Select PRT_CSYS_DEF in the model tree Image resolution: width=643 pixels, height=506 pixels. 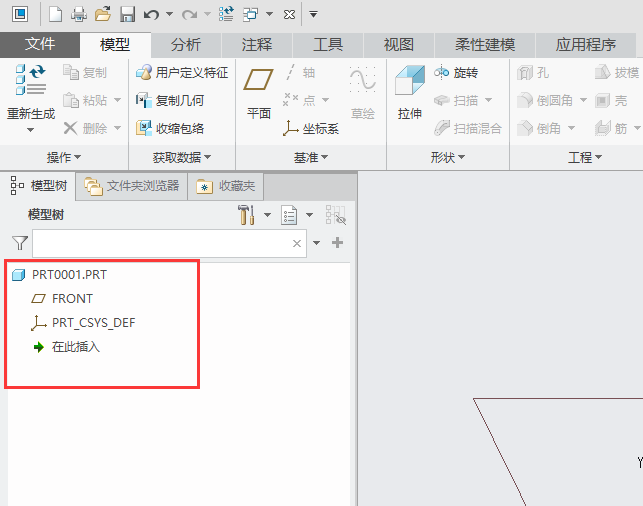pos(83,323)
